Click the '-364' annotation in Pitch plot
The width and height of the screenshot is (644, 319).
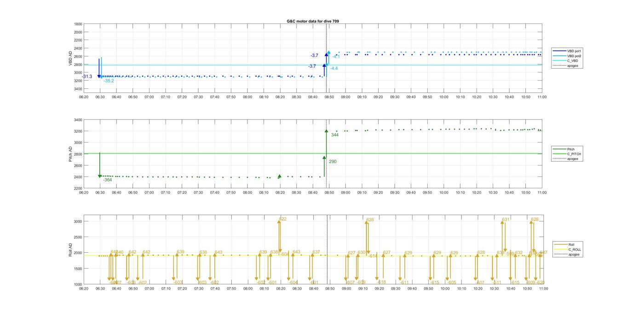tap(107, 180)
